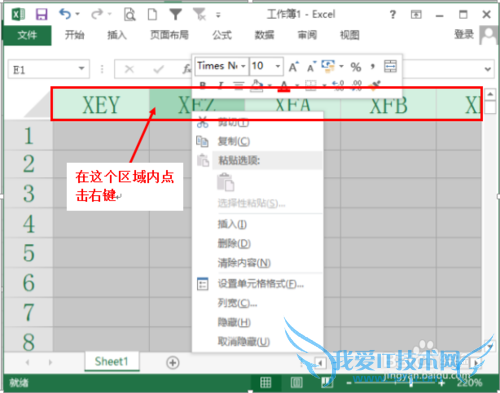Open Ribbon Display Options icon
The height and width of the screenshot is (393, 500).
[416, 15]
